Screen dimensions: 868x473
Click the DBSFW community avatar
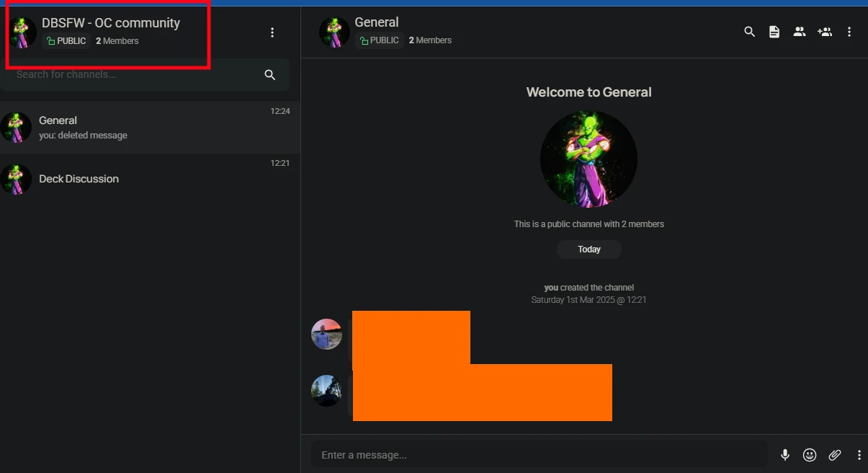(x=22, y=32)
